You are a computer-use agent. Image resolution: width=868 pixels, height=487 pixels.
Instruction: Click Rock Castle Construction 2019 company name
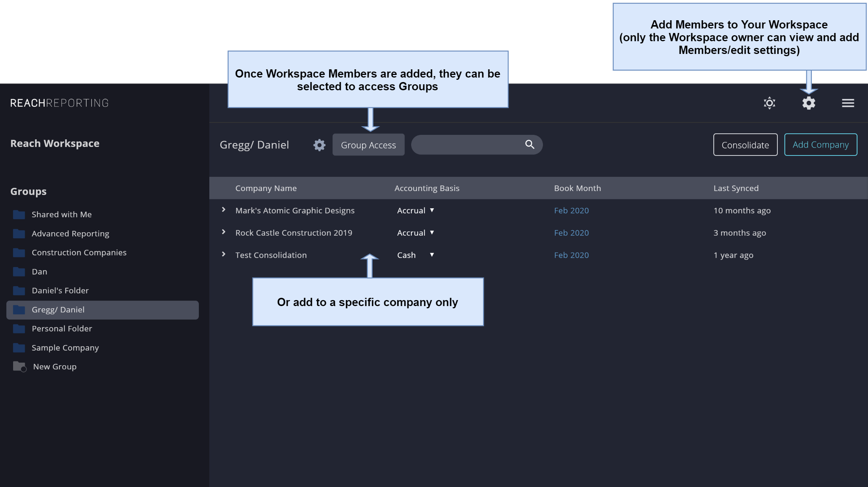click(294, 233)
